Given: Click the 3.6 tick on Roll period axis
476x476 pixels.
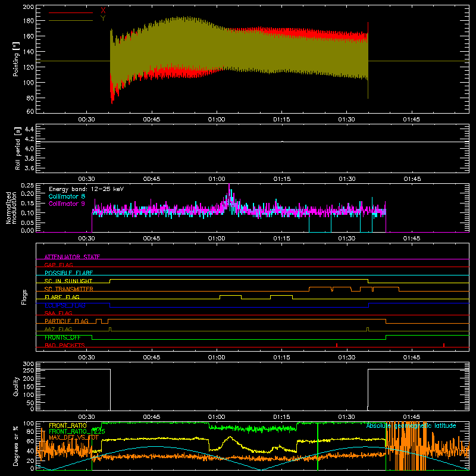Looking at the screenshot, I should tap(29, 168).
